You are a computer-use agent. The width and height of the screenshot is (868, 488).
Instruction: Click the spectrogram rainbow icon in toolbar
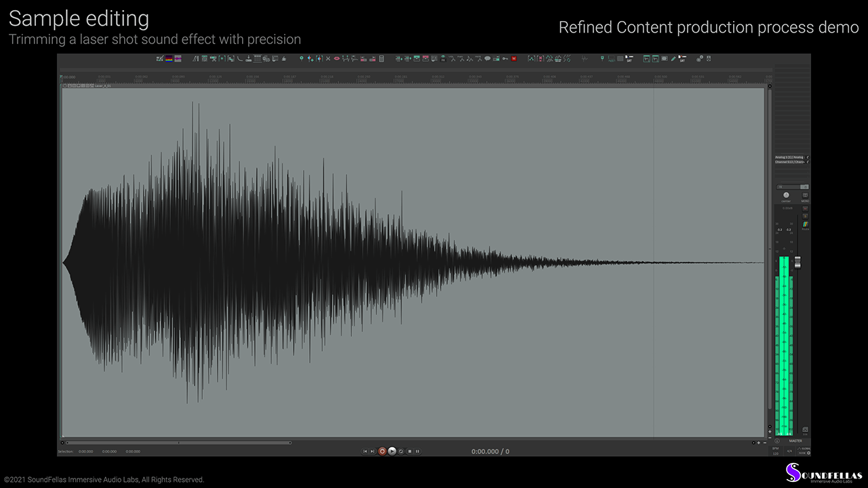click(x=169, y=59)
